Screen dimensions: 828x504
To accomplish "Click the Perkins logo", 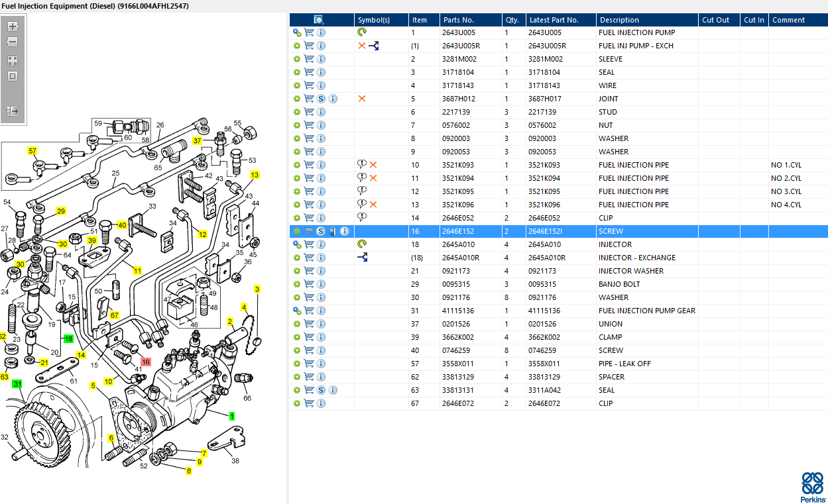I will tap(813, 487).
